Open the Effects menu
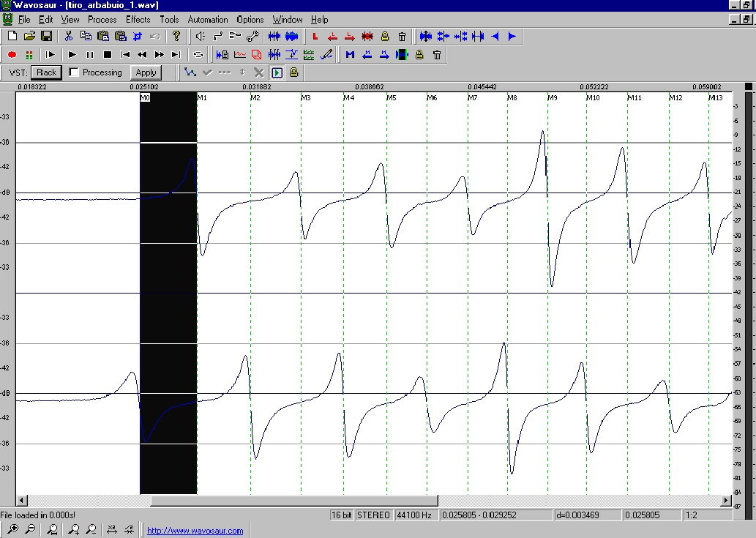Viewport: 756px width, 538px height. 138,20
